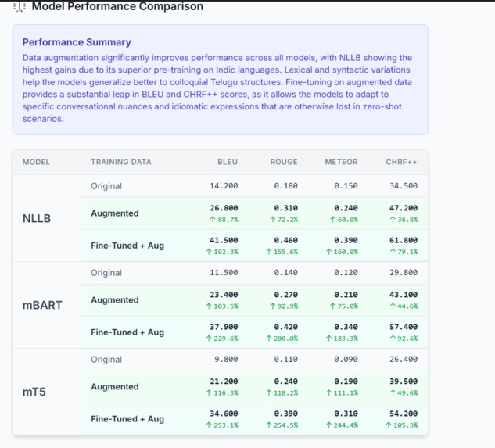The width and height of the screenshot is (495, 448).
Task: Click the 44.6% CHRF++ increase indicator
Action: coord(404,306)
